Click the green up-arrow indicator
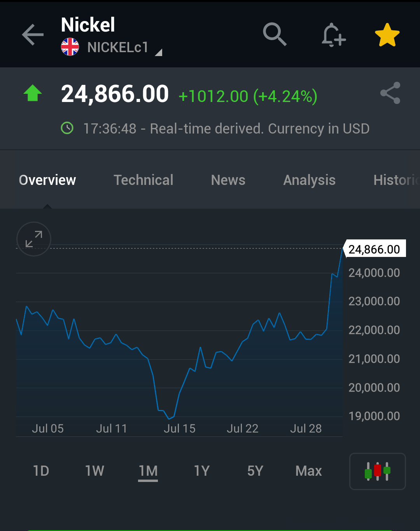 click(x=33, y=93)
